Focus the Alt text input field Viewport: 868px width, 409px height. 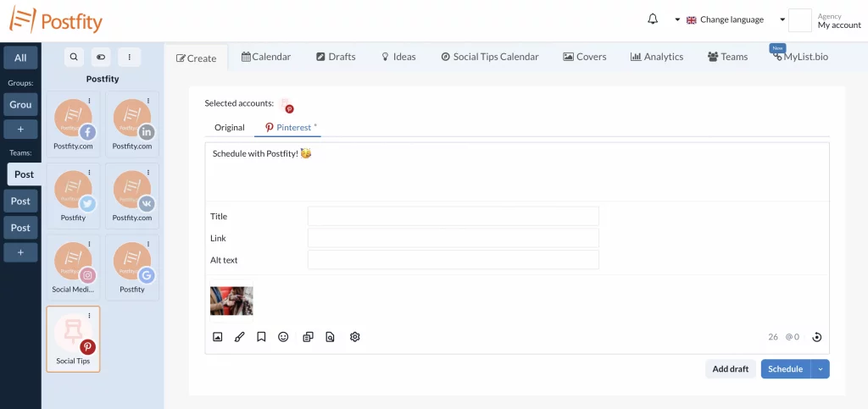pyautogui.click(x=453, y=260)
